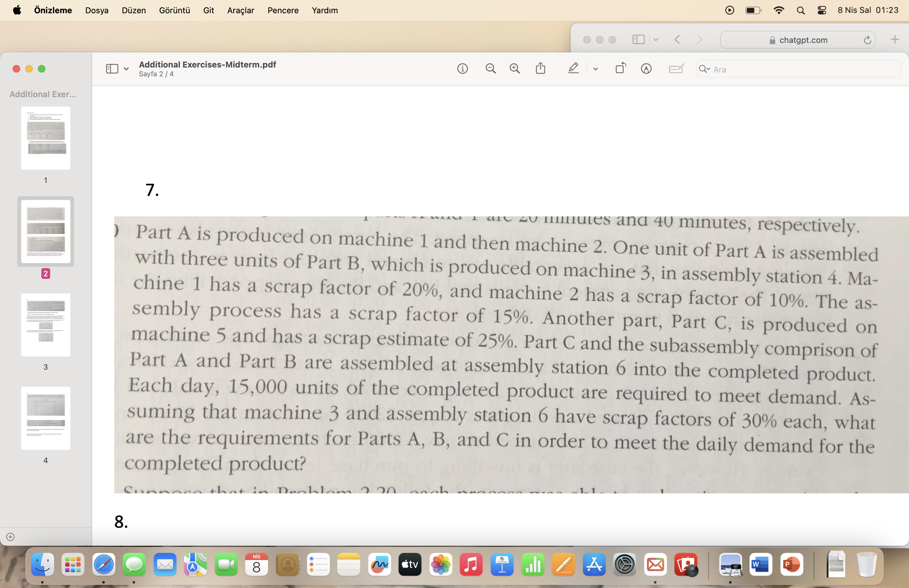Open Control Center in menu bar
909x588 pixels.
pyautogui.click(x=822, y=10)
